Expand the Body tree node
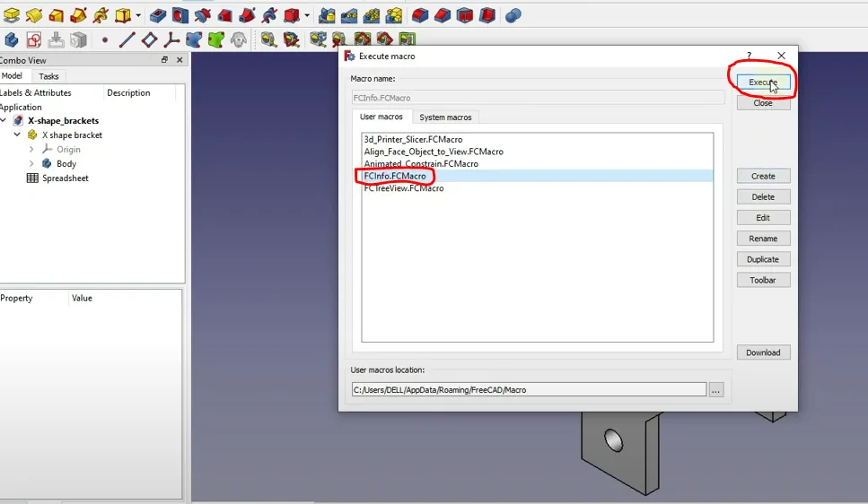Viewport: 868px width, 504px height. (31, 164)
